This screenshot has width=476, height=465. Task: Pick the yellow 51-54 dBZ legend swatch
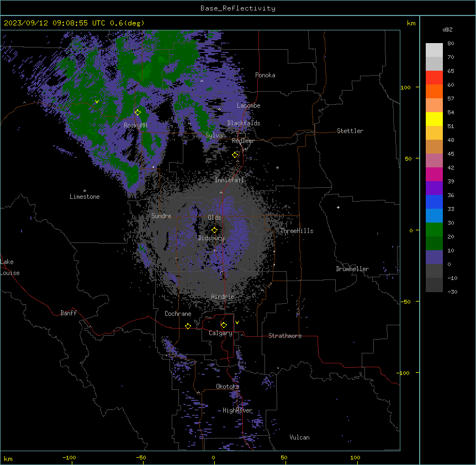coord(434,119)
